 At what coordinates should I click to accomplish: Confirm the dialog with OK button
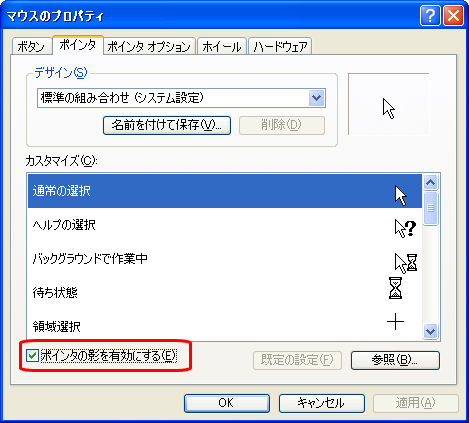click(227, 403)
